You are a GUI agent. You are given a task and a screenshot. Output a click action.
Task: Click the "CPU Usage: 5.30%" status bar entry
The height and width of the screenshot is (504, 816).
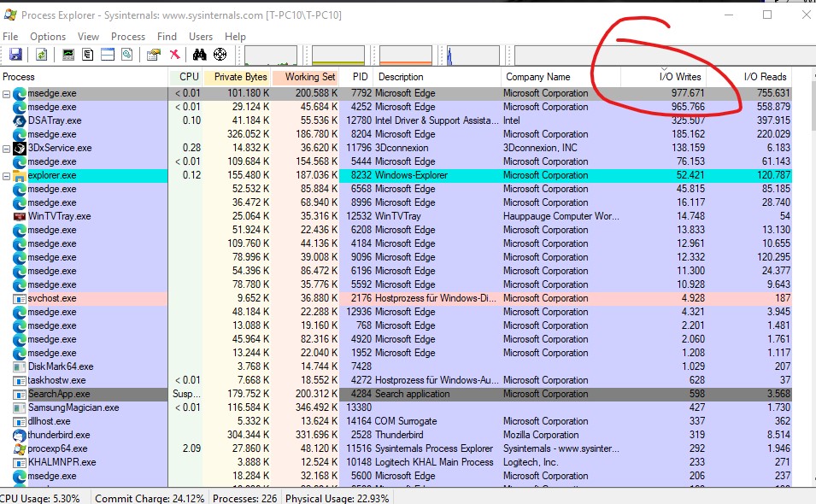[40, 498]
